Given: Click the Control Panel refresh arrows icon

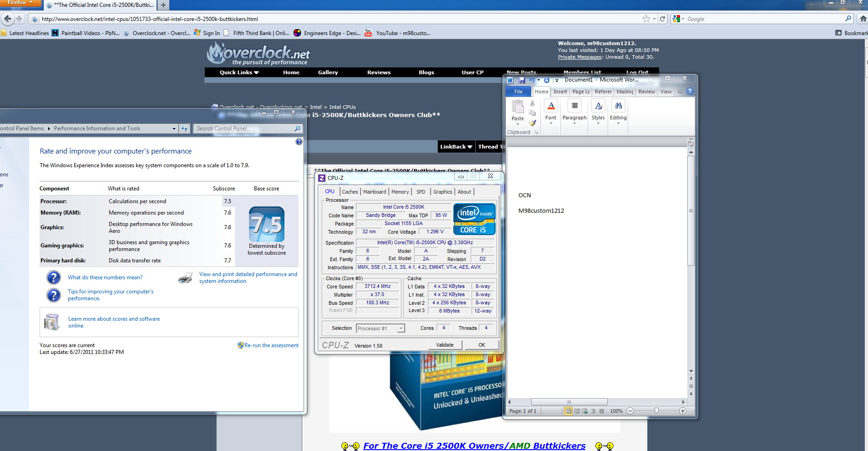Looking at the screenshot, I should pos(184,128).
